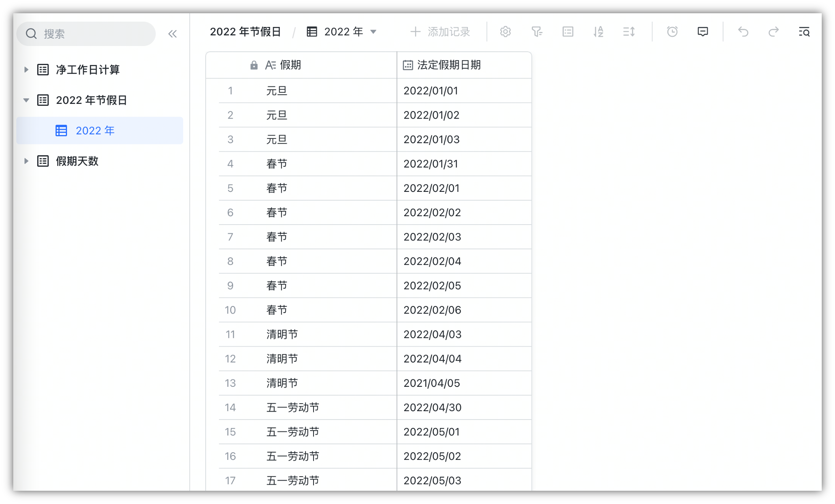Open the comments icon
This screenshot has width=835, height=504.
(703, 31)
